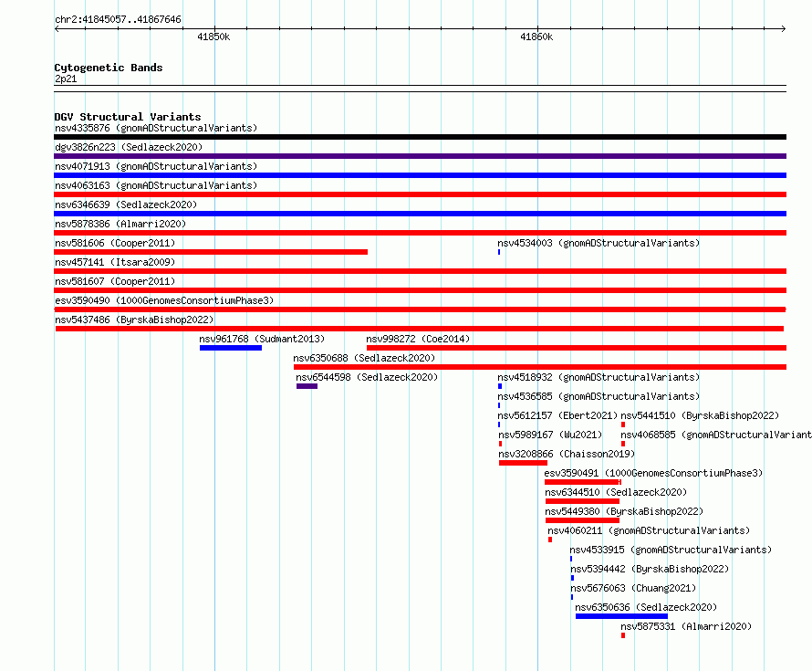
Task: Click the blue bar under nsv6350636
Action: [x=621, y=616]
